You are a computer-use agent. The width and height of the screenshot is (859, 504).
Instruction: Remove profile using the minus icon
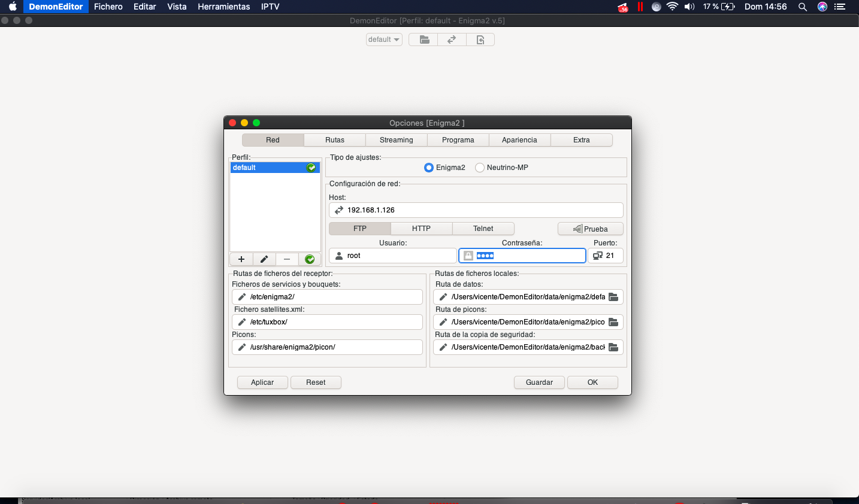[287, 259]
